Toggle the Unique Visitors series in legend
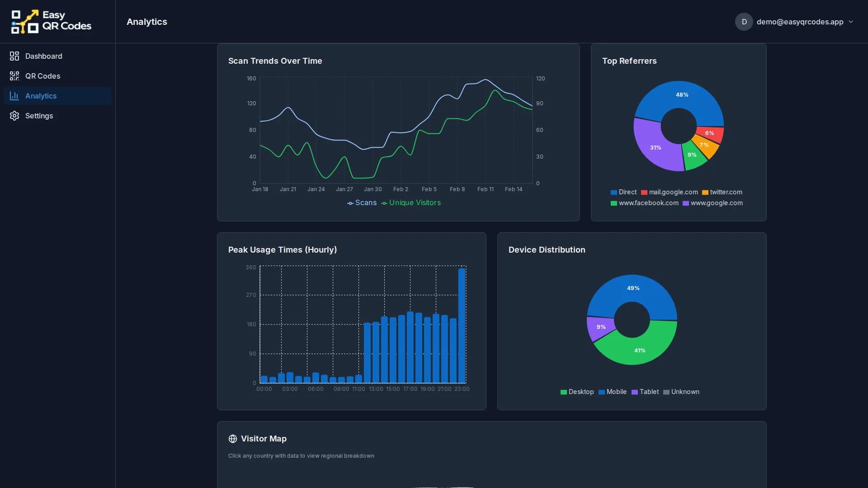 pyautogui.click(x=411, y=203)
